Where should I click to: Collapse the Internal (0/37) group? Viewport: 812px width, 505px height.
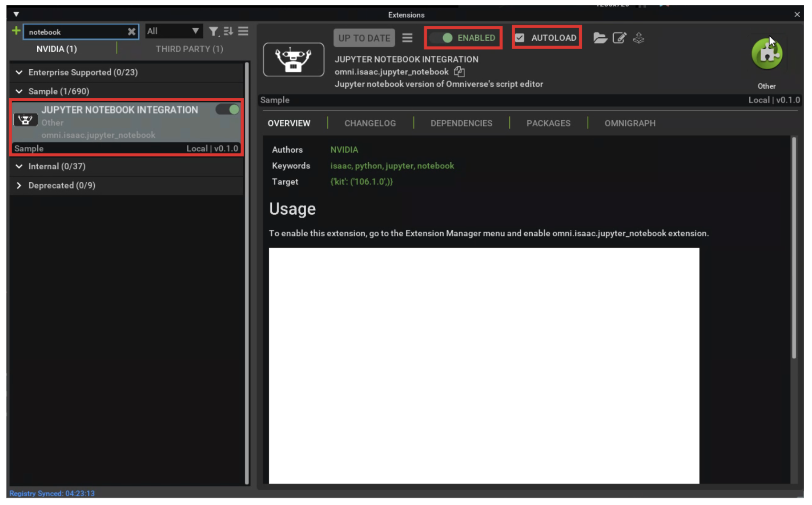[19, 166]
